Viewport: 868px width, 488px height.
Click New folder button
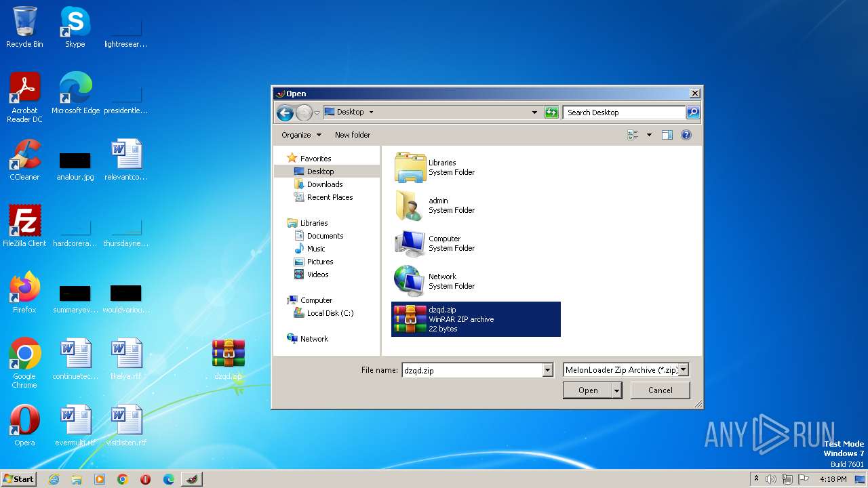353,135
